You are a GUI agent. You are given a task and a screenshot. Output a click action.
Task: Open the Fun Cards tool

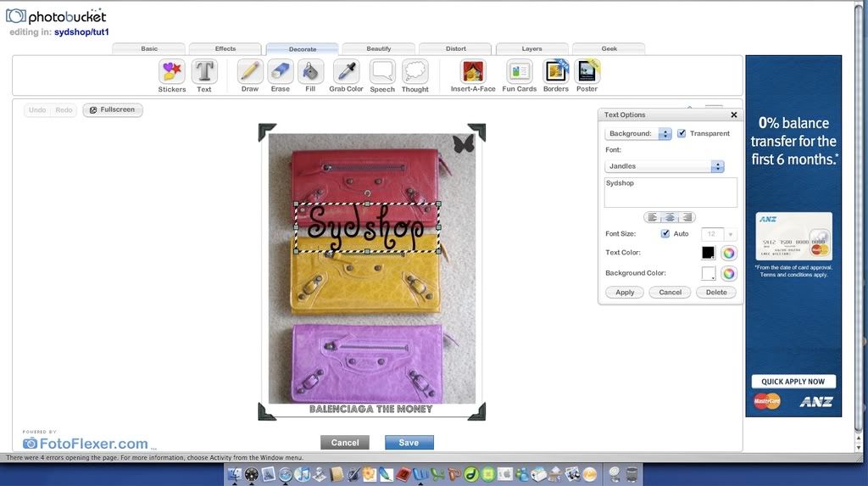point(520,71)
